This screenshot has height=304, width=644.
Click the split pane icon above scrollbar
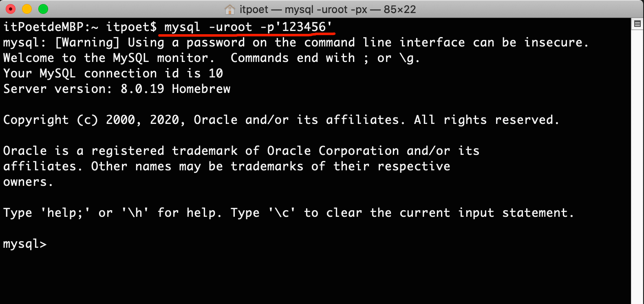637,24
